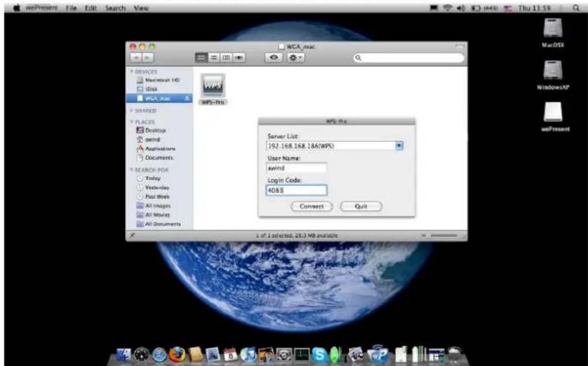Select the Past Week search in sidebar
The height and width of the screenshot is (366, 588).
tap(153, 197)
